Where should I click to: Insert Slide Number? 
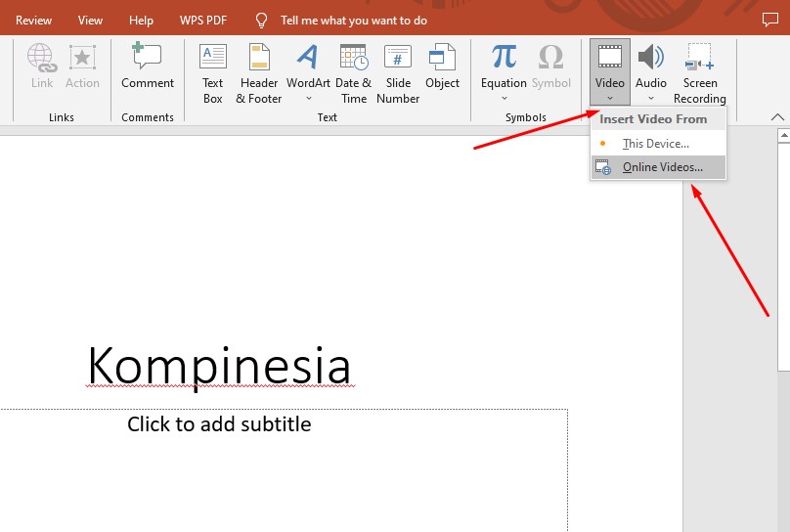click(398, 72)
